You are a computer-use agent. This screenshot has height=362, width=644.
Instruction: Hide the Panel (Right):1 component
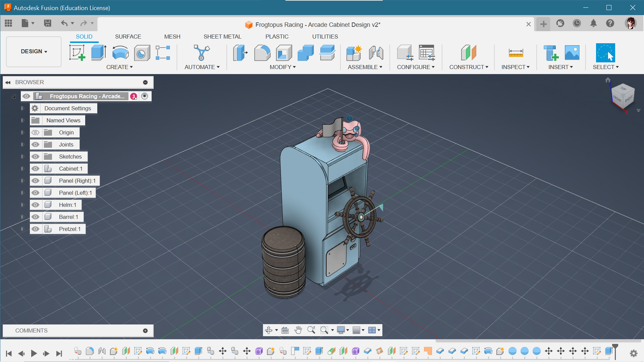[x=35, y=181]
